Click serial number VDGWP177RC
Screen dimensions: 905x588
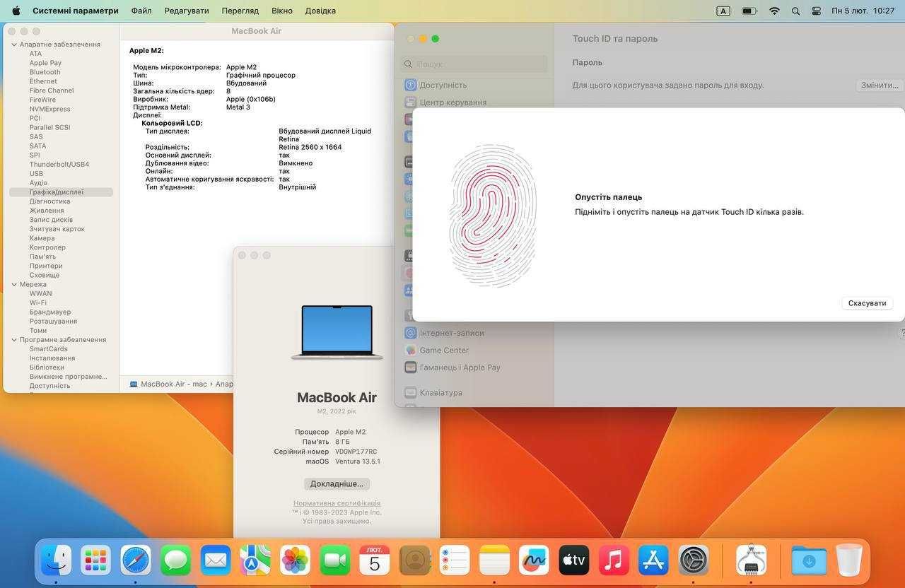(356, 452)
